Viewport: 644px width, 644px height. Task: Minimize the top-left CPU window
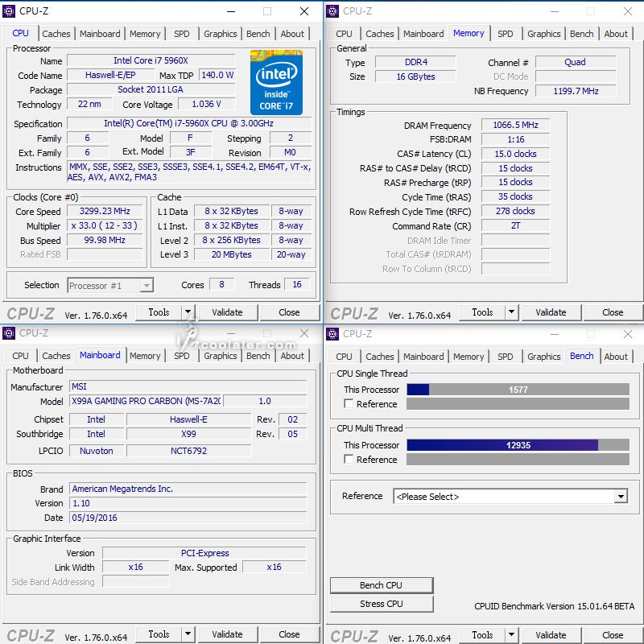tap(231, 11)
